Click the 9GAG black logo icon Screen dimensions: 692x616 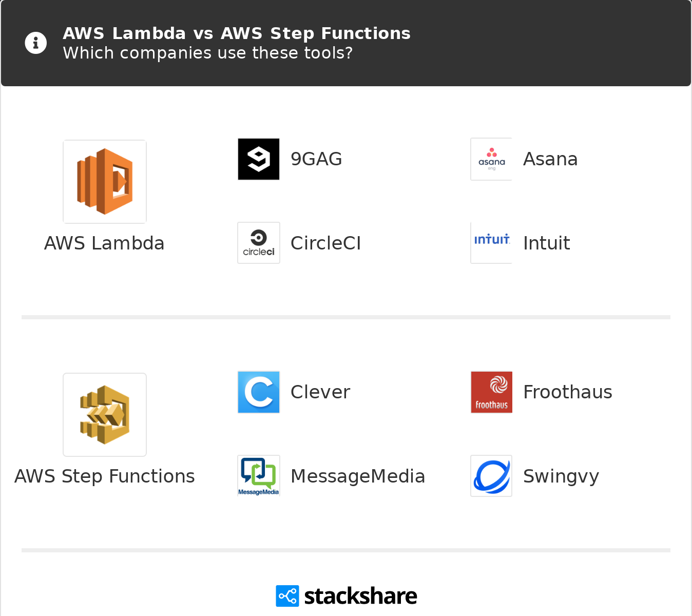click(259, 159)
